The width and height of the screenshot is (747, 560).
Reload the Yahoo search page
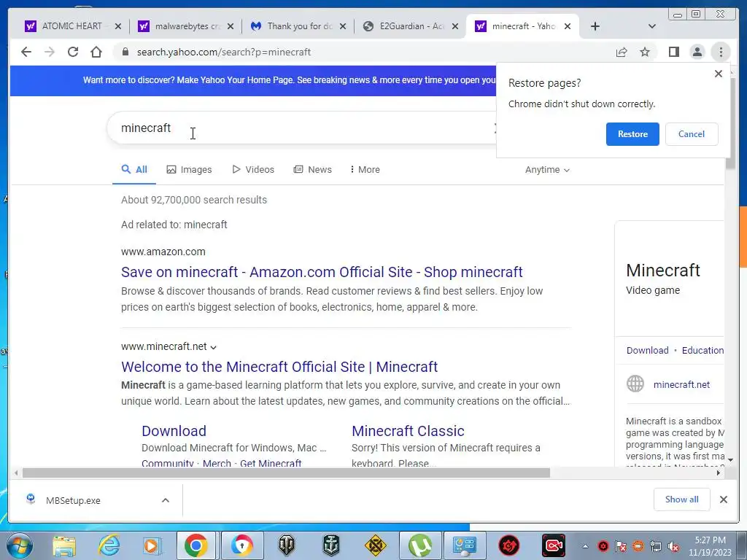[73, 52]
